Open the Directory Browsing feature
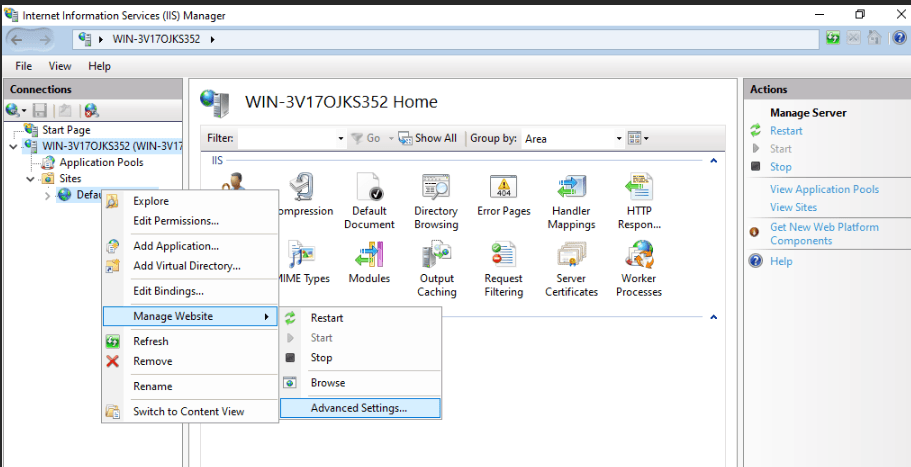The width and height of the screenshot is (911, 467). pos(436,200)
